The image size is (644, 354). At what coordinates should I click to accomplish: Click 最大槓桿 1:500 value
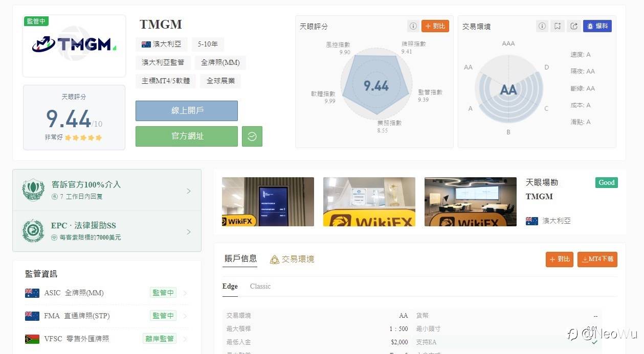(398, 329)
